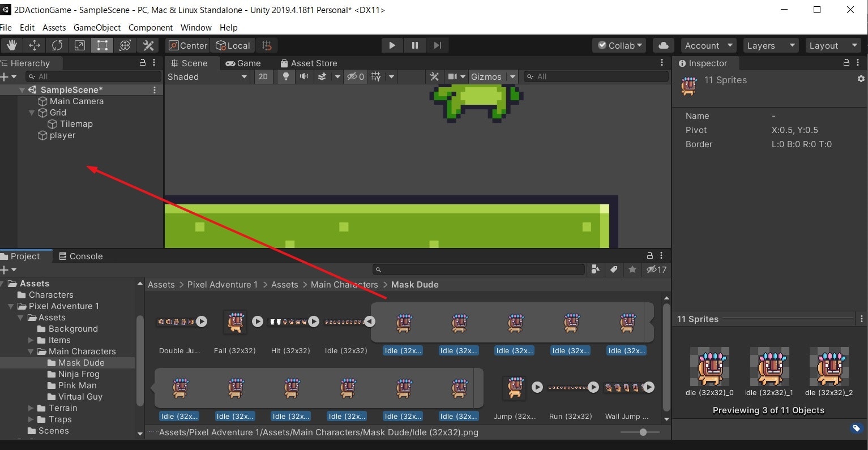Select the Move tool
The width and height of the screenshot is (868, 450).
(x=35, y=45)
